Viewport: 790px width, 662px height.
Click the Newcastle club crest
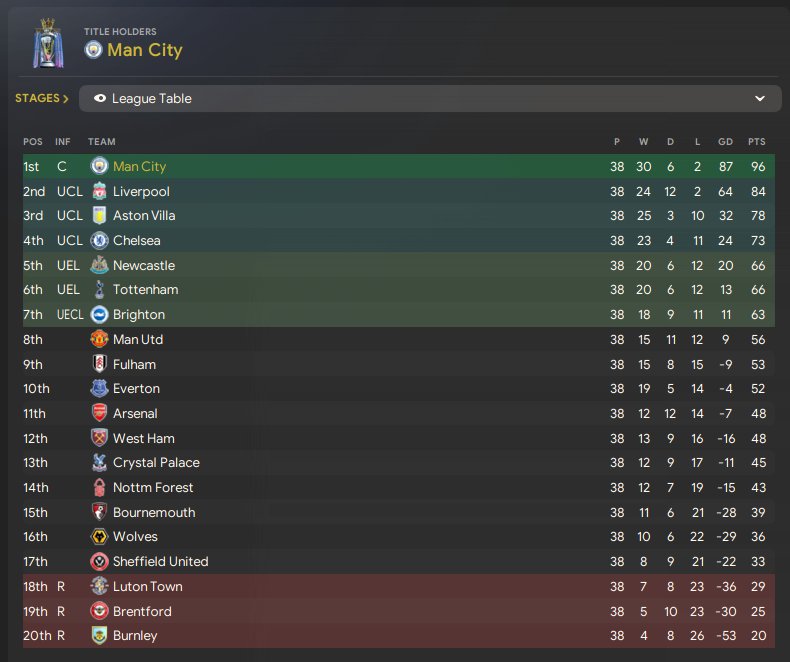coord(99,265)
